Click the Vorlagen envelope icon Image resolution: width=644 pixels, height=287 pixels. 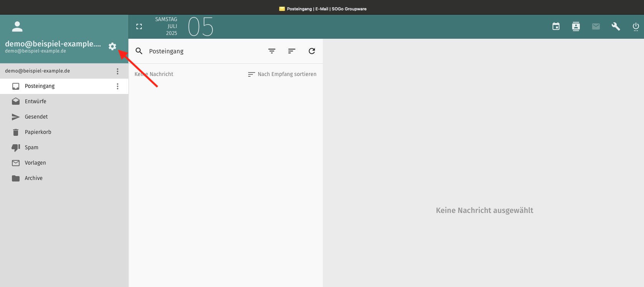click(16, 163)
